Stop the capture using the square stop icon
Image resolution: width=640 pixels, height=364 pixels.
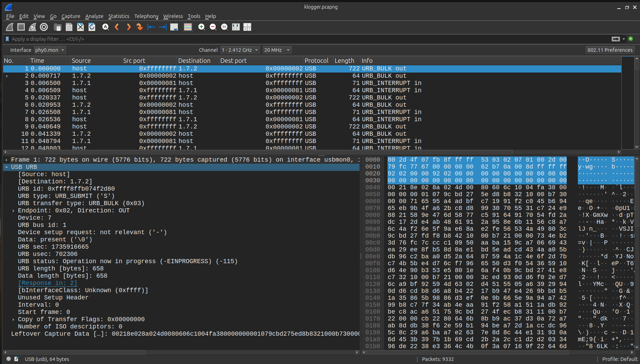coord(21,27)
